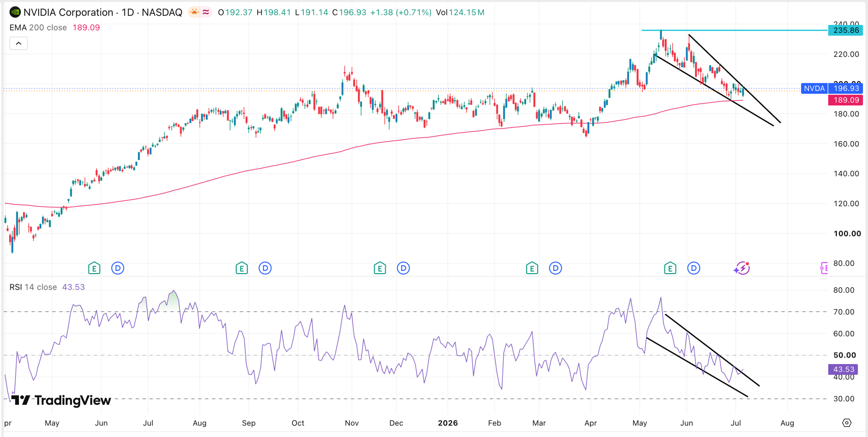Open earnings marker E in late May 2026
Image resolution: width=868 pixels, height=437 pixels.
[670, 268]
